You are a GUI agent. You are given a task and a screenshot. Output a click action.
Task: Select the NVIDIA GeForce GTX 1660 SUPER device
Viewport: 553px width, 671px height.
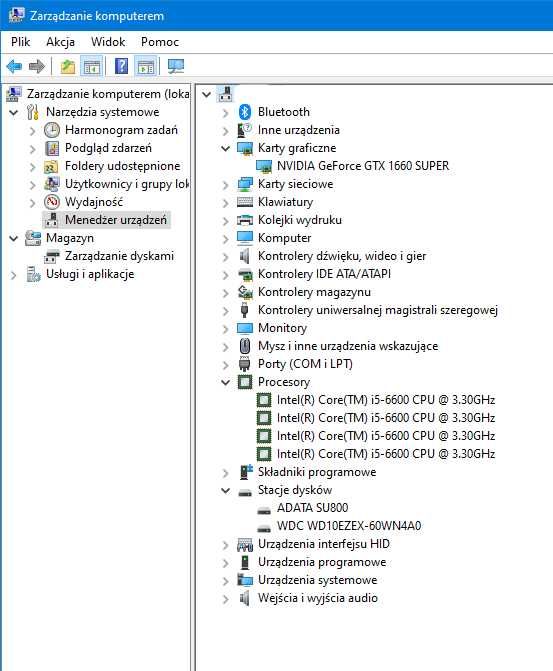[363, 166]
